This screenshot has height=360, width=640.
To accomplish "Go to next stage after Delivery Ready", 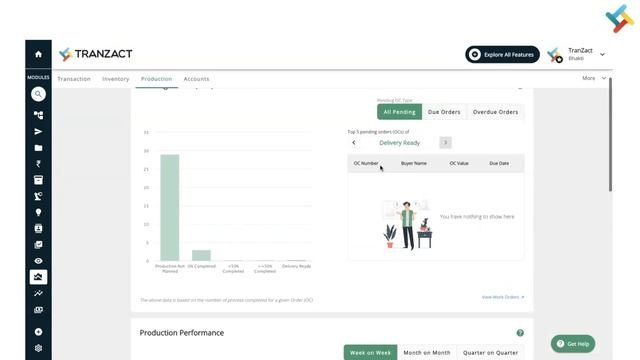I will tap(445, 142).
